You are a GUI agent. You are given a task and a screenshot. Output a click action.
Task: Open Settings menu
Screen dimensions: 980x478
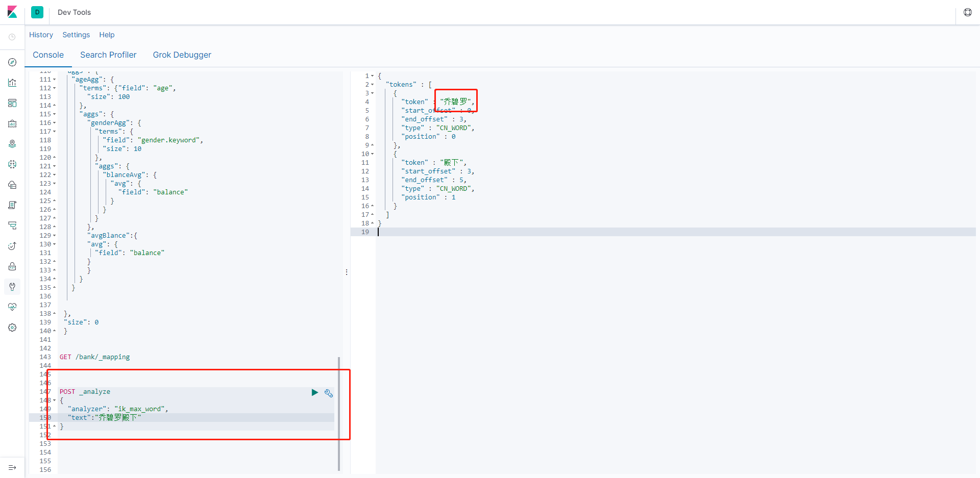pyautogui.click(x=76, y=35)
